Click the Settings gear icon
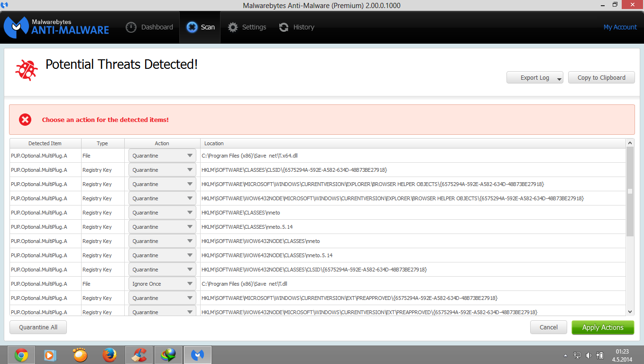Viewport: 644px width, 364px height. coord(233,28)
